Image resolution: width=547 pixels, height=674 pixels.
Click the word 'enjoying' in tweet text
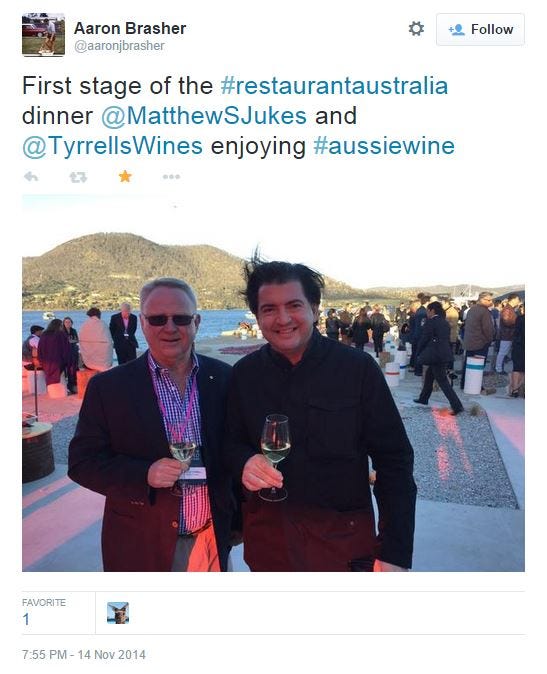[x=258, y=147]
